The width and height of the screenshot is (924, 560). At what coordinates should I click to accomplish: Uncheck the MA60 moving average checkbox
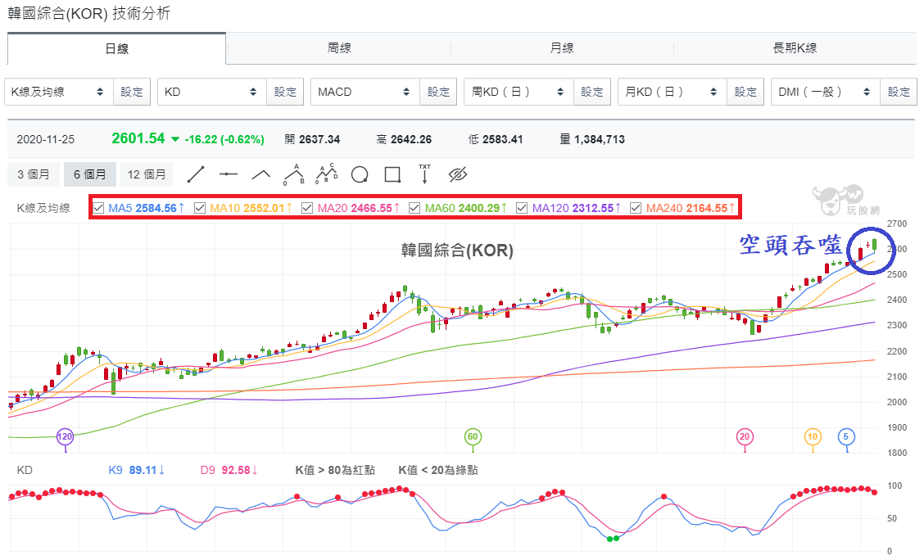pos(414,208)
